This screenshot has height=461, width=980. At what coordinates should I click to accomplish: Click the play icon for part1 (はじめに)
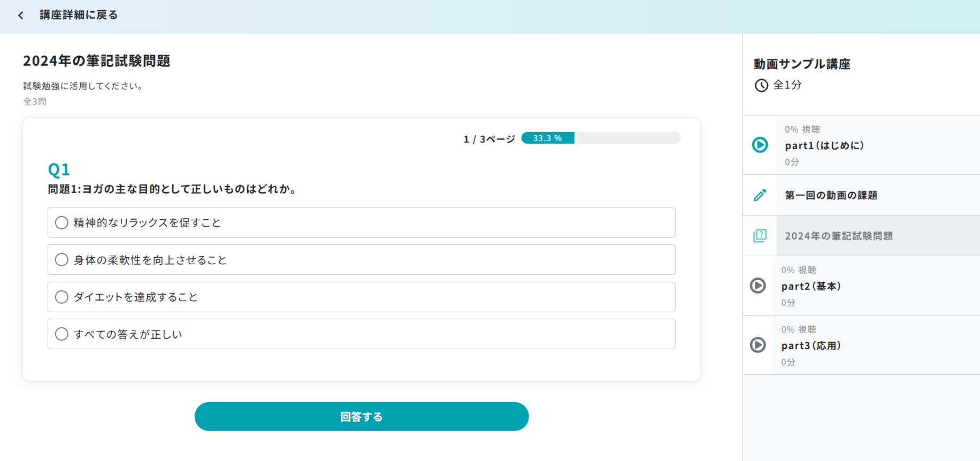coord(760,145)
